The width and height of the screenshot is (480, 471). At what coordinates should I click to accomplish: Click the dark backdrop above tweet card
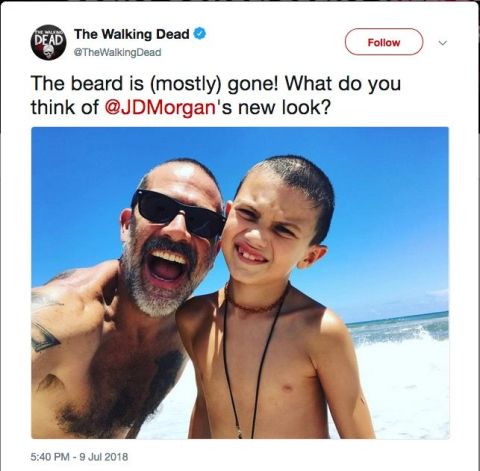(240, 1)
